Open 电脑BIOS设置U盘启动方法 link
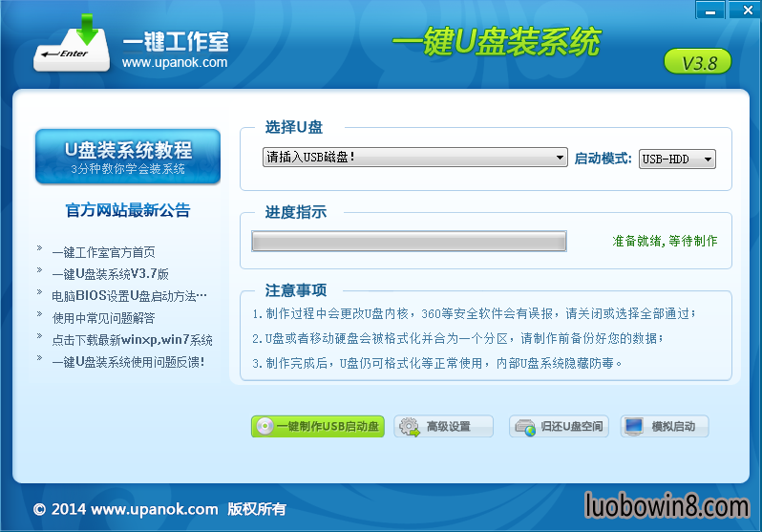 [x=129, y=296]
